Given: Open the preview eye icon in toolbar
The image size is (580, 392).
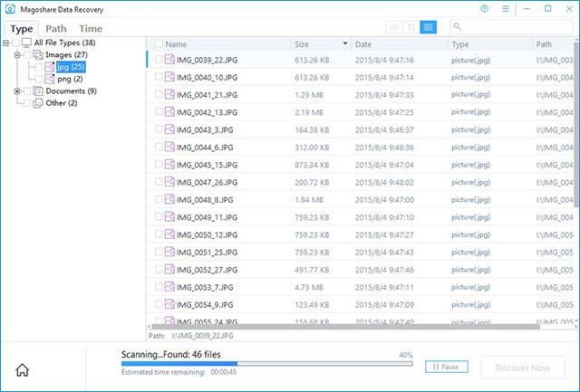Looking at the screenshot, I should coord(394,27).
